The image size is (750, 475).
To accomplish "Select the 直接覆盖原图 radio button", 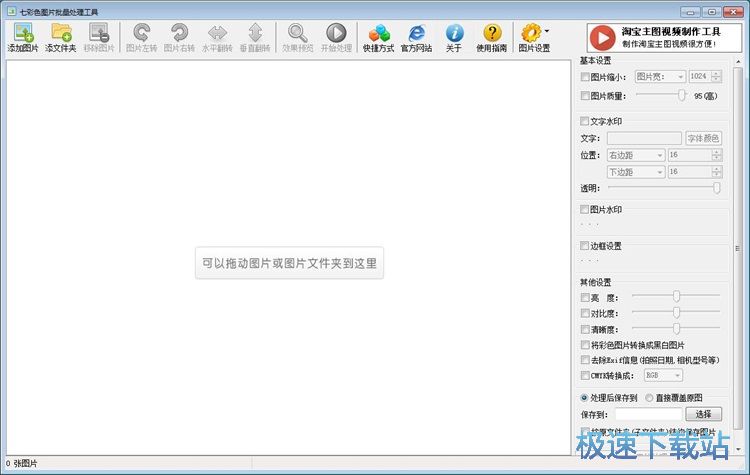I will click(x=649, y=398).
